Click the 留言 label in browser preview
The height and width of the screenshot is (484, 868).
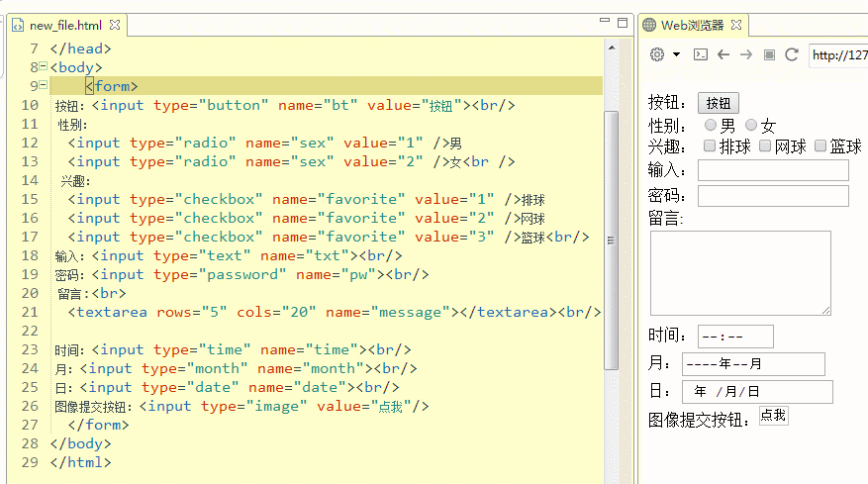[664, 218]
